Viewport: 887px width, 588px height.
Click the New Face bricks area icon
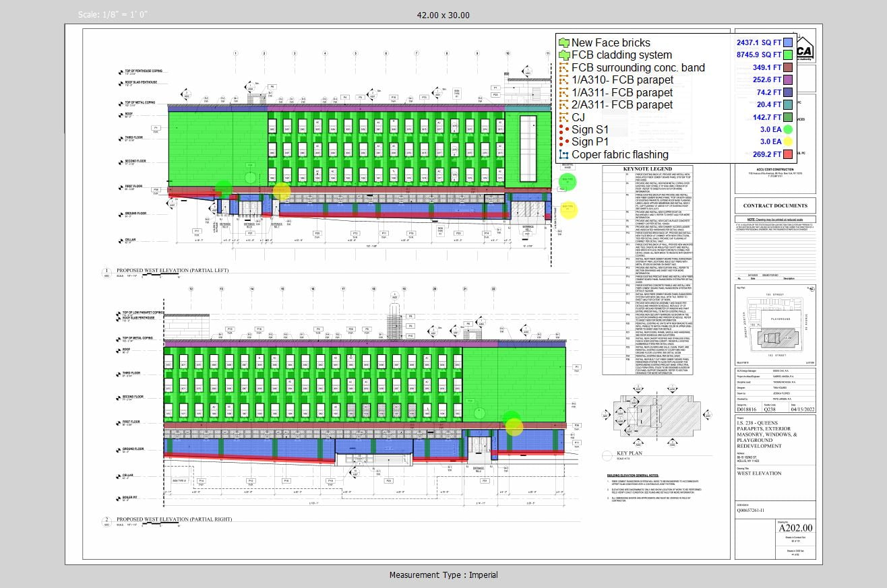click(564, 42)
